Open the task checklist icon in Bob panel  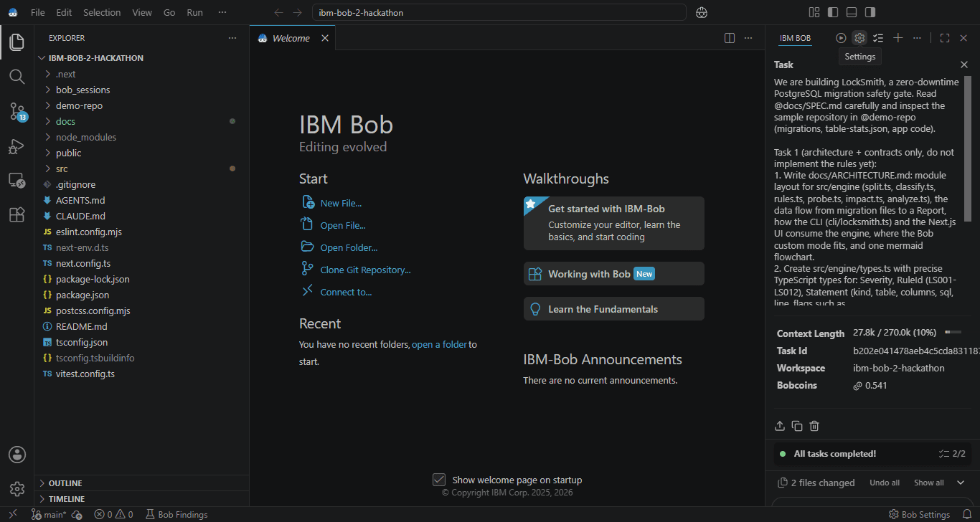[878, 38]
